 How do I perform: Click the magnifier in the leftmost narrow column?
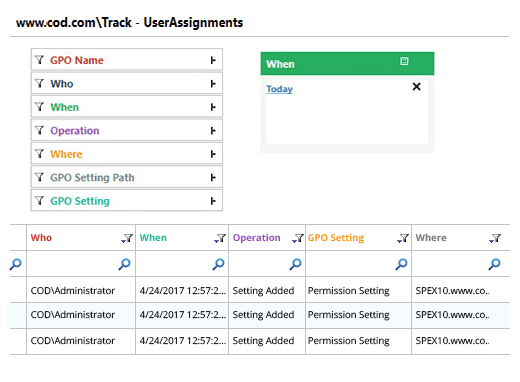(x=15, y=264)
